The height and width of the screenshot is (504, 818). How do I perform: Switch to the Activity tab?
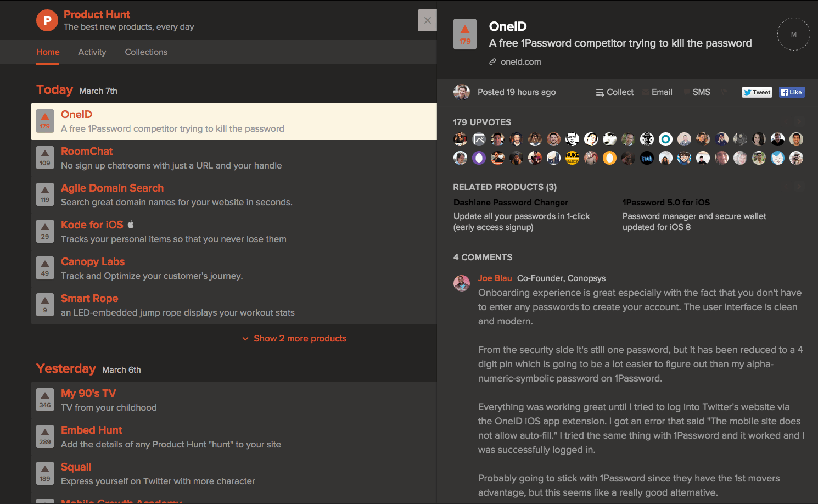(x=92, y=52)
